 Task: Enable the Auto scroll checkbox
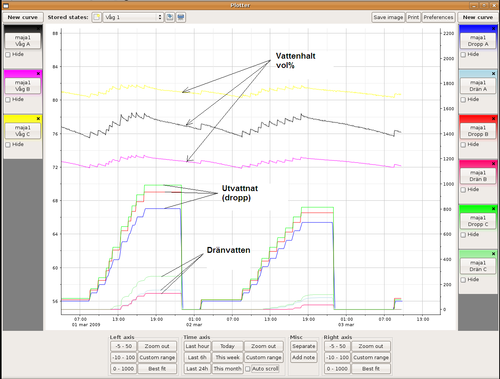(248, 369)
